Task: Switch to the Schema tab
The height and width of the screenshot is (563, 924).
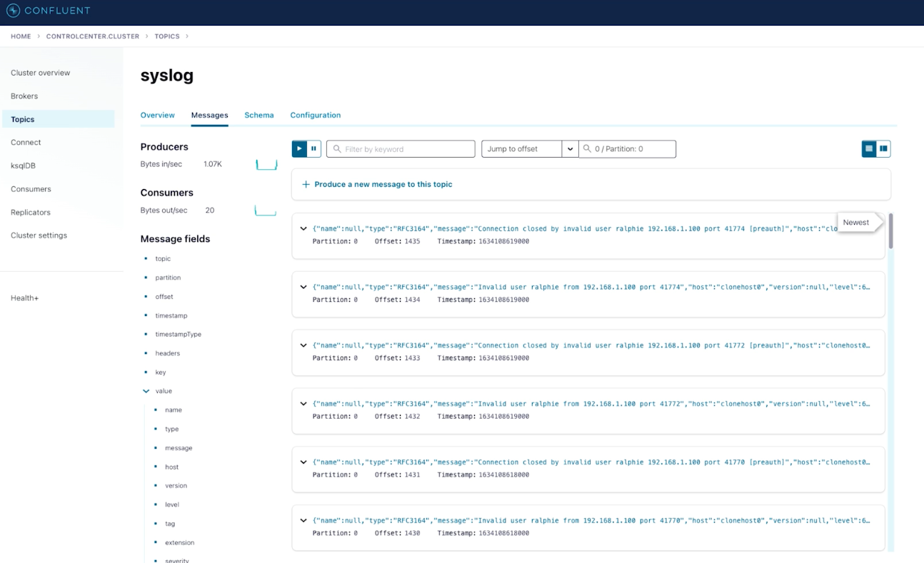Action: pos(259,115)
